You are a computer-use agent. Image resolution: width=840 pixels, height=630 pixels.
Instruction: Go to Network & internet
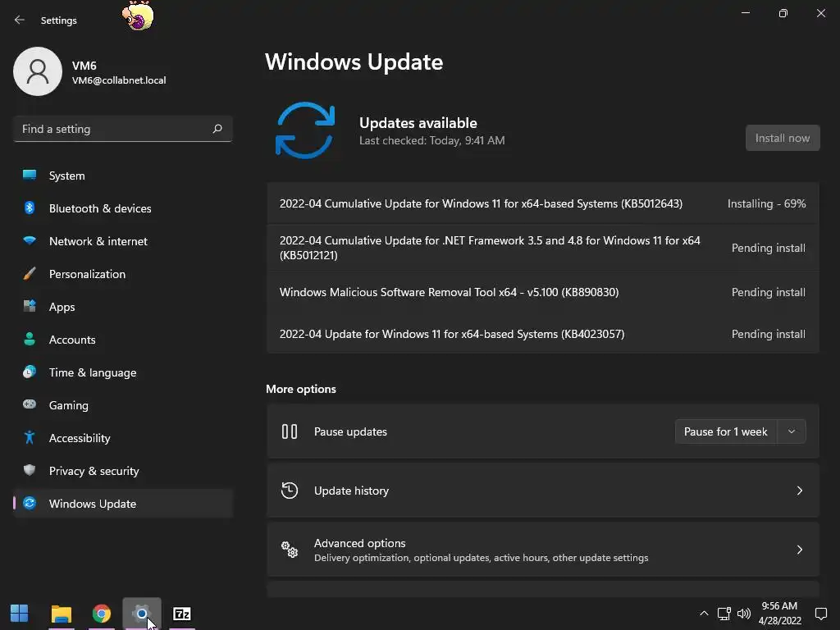pyautogui.click(x=123, y=241)
